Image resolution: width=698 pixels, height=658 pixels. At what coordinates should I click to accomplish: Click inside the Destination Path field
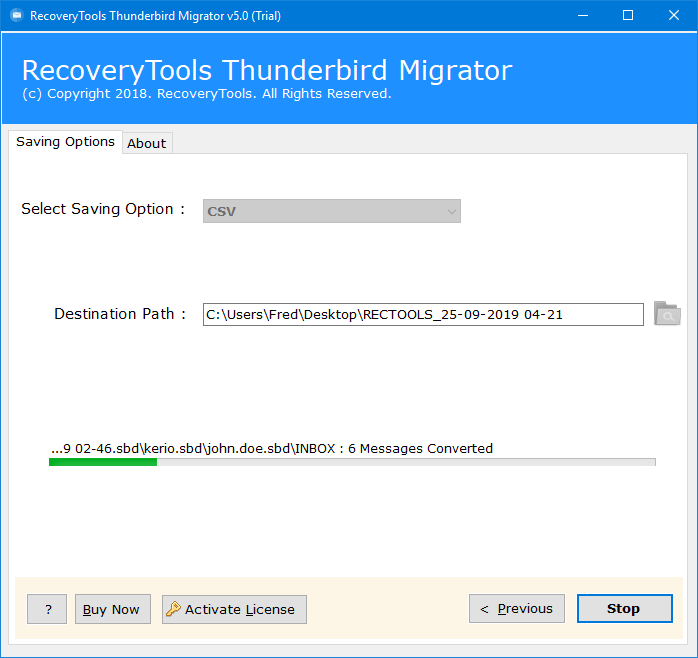point(423,314)
